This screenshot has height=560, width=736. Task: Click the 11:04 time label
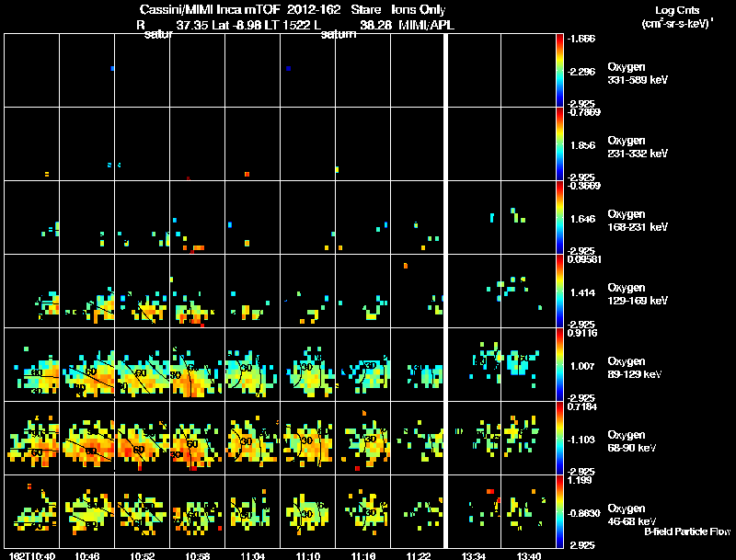(252, 556)
